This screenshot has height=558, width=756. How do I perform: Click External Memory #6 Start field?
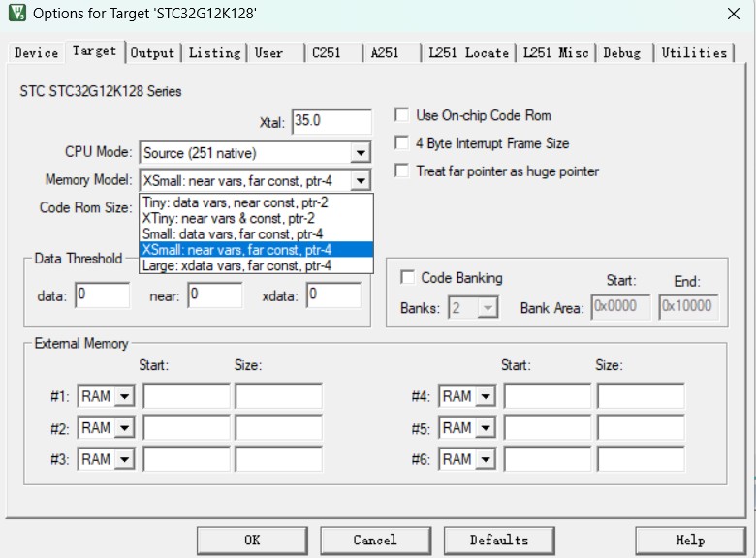548,459
